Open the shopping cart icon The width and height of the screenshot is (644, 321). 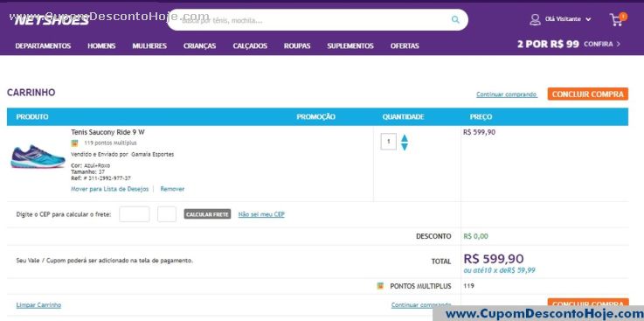tap(617, 19)
